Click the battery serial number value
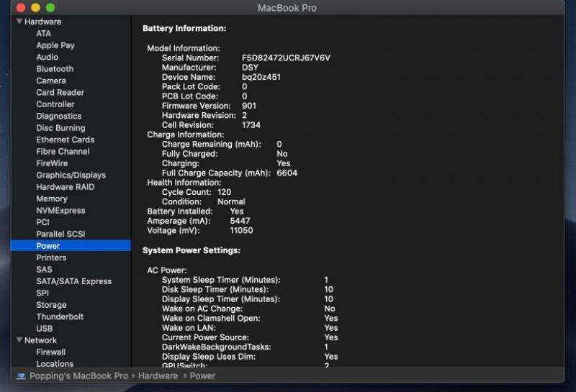Image resolution: width=576 pixels, height=392 pixels. coord(286,58)
